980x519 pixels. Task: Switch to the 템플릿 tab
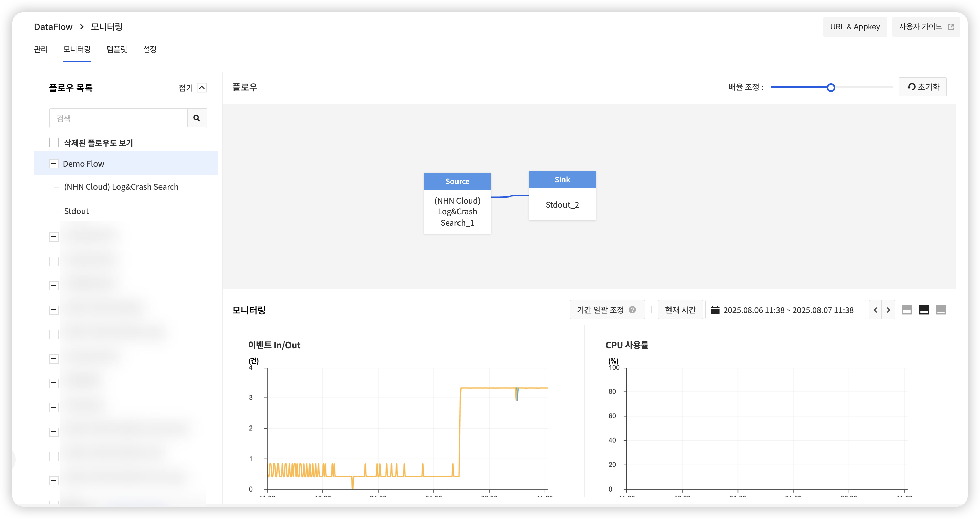pos(117,49)
